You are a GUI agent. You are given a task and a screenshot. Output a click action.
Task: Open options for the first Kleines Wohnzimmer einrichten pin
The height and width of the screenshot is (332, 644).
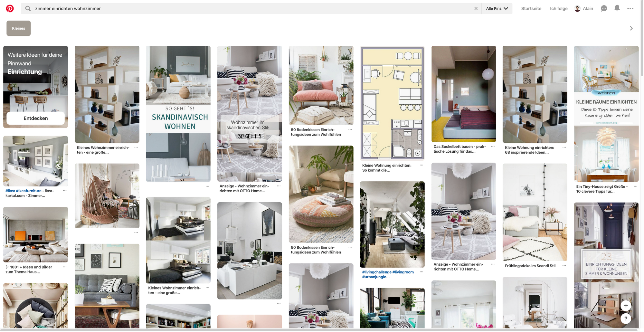click(x=136, y=147)
